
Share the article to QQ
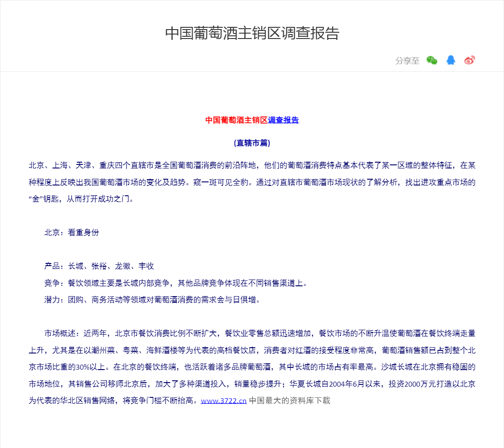[451, 60]
